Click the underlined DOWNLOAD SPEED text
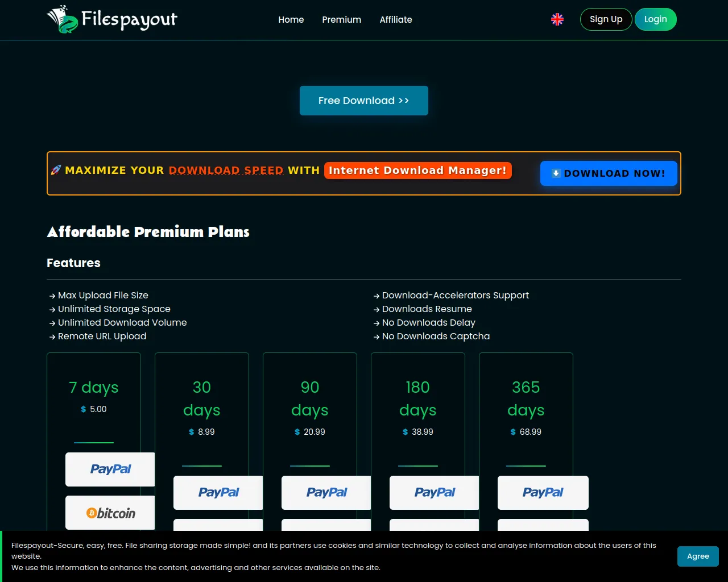Viewport: 728px width, 582px height. pyautogui.click(x=226, y=171)
